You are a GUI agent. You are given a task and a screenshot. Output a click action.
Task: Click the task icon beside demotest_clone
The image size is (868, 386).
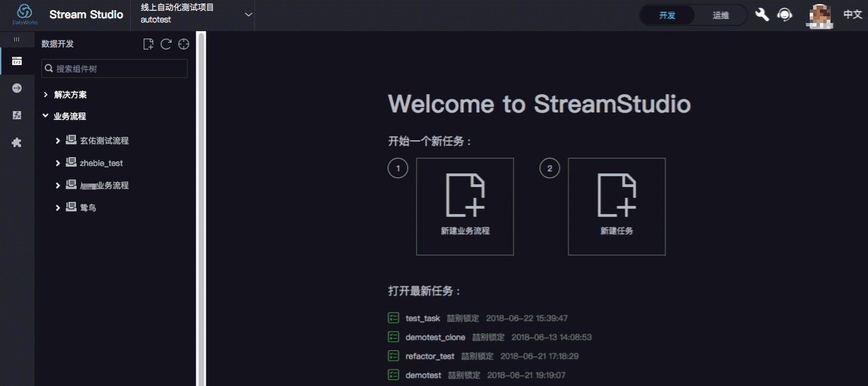393,337
